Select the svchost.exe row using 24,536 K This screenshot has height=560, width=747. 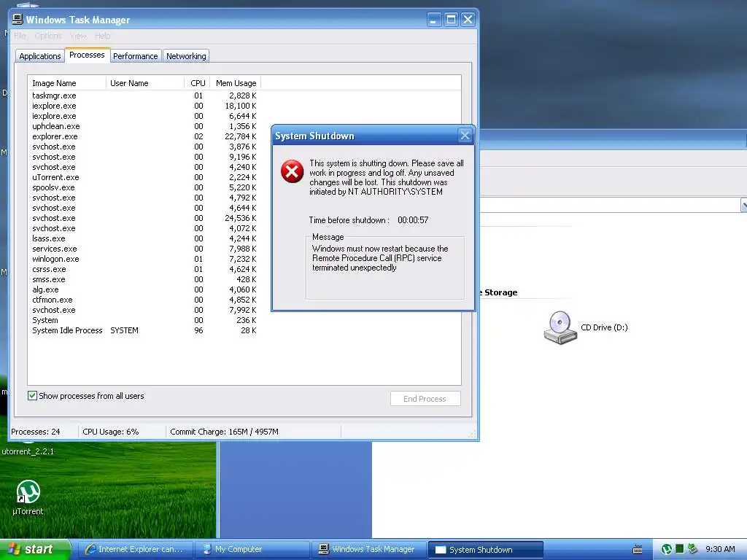coord(144,218)
